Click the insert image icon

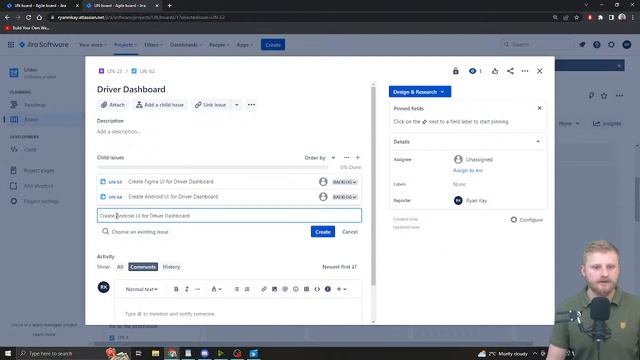point(274,289)
